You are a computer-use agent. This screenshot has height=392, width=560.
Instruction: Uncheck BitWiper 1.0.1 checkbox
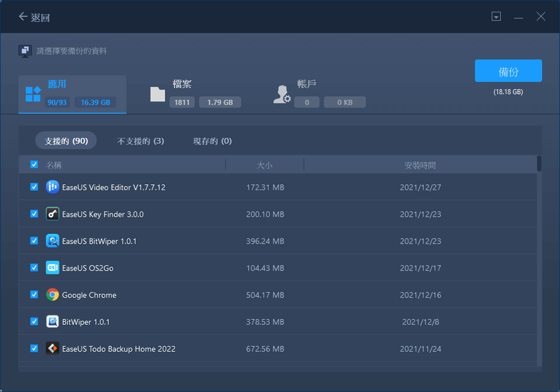tap(34, 321)
